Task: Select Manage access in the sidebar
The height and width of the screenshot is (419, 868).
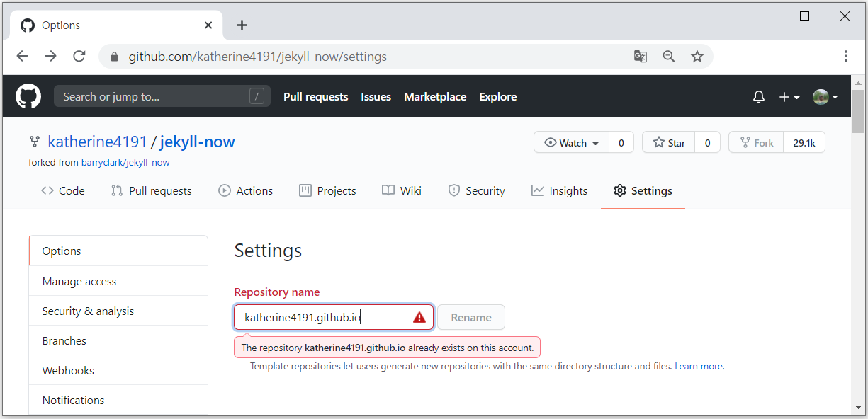Action: [x=118, y=281]
